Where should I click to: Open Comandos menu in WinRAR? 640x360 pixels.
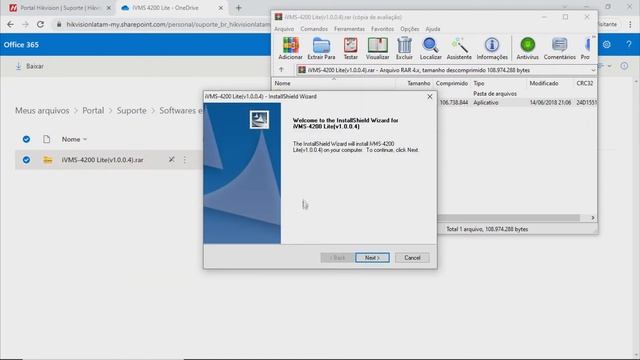coord(314,29)
